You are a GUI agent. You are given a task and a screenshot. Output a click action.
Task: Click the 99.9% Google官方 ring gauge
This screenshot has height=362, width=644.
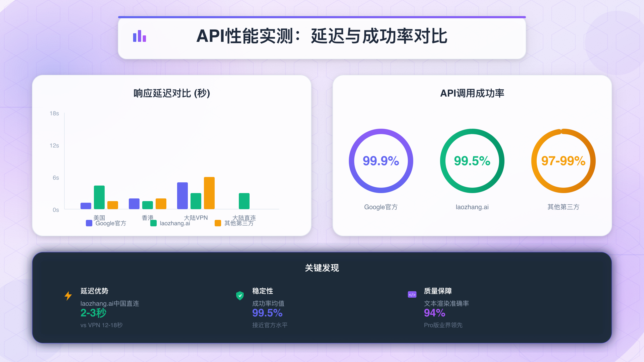click(381, 161)
